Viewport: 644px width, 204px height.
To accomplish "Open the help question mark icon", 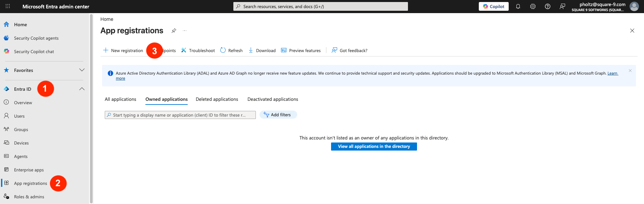I will (x=548, y=6).
